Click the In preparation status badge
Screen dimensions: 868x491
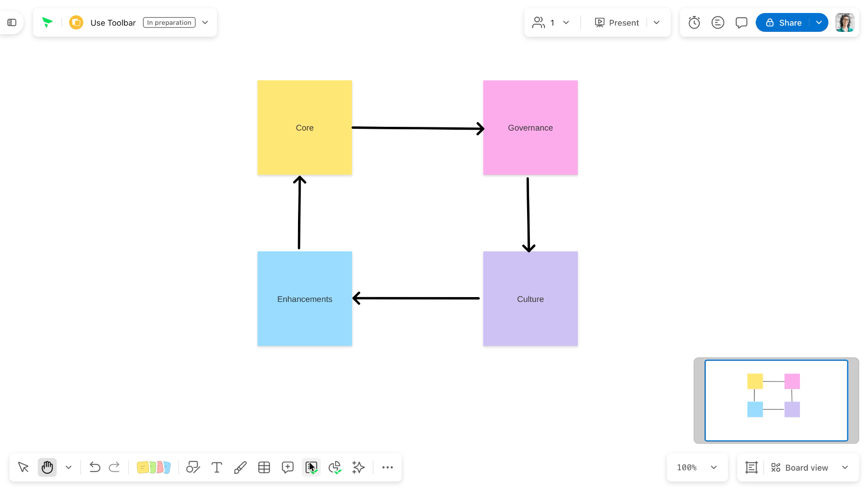(169, 23)
